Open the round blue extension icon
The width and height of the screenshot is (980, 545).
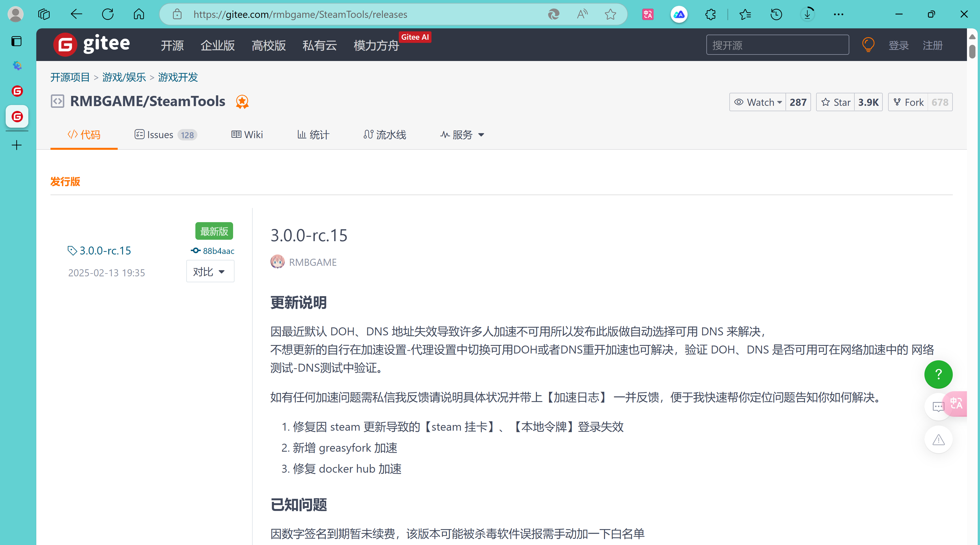[679, 14]
